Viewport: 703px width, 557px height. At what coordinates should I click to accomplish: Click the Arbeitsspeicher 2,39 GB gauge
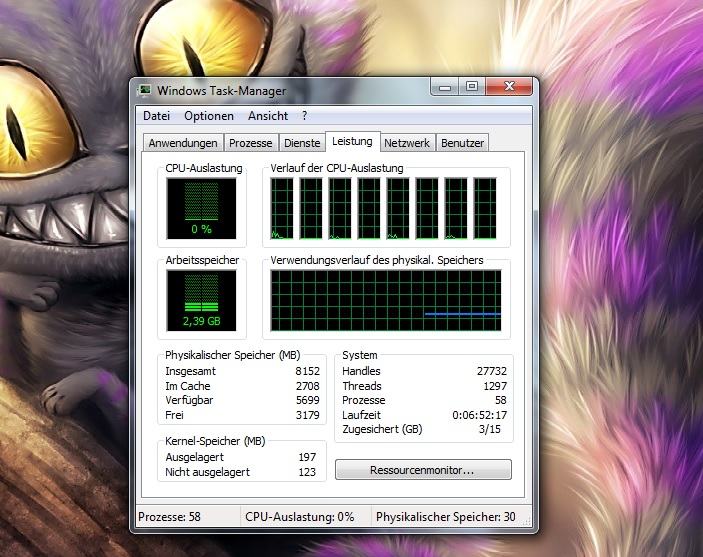[201, 300]
